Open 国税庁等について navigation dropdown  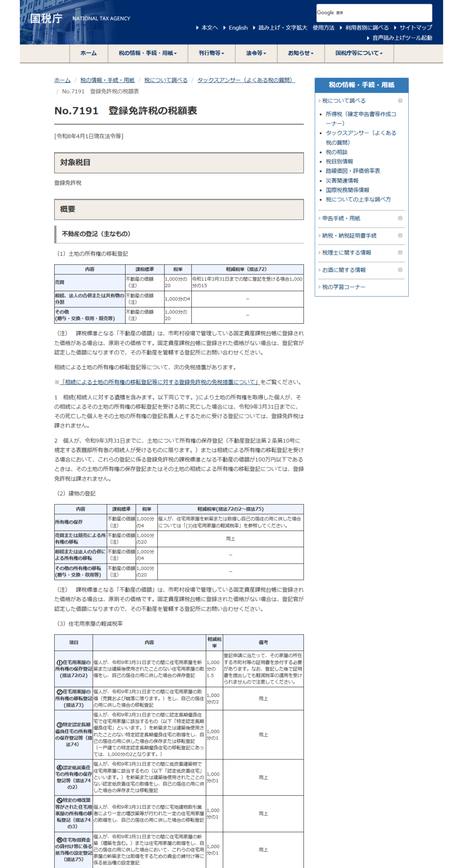359,53
